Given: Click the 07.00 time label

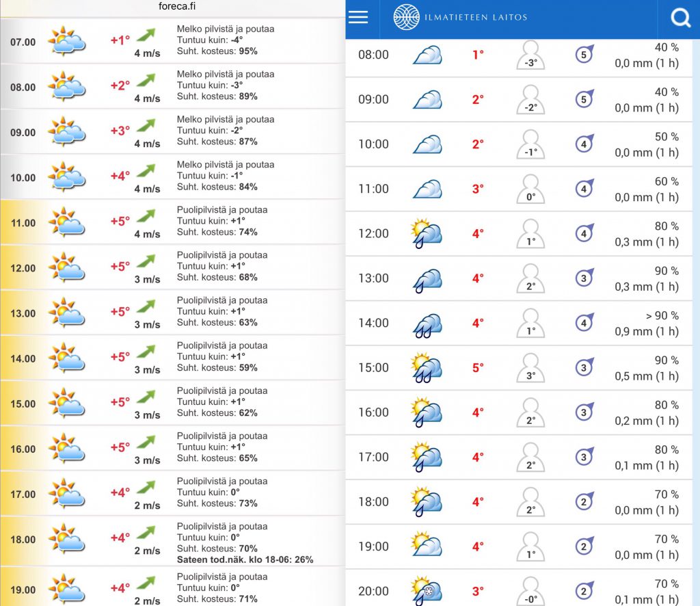Looking at the screenshot, I should 23,42.
